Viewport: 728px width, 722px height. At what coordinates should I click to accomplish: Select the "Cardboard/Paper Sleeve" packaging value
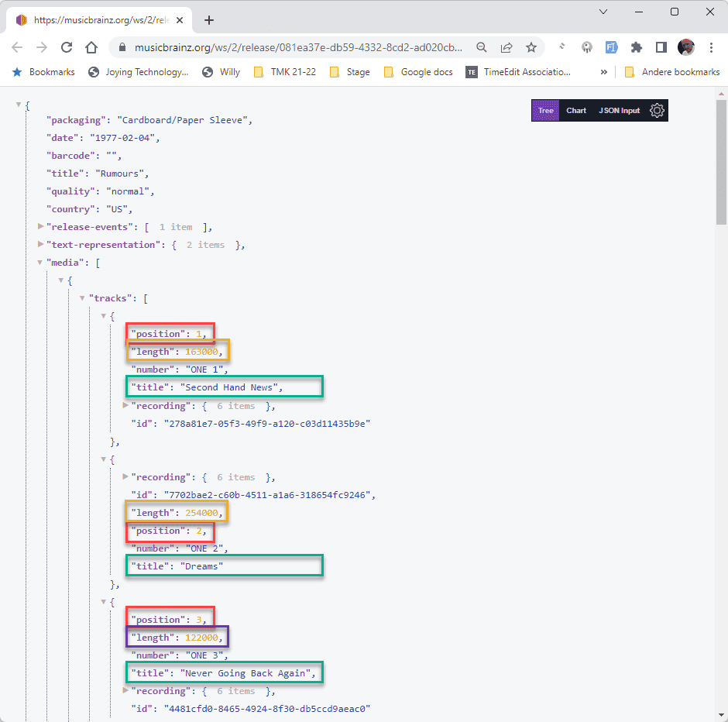coord(182,120)
